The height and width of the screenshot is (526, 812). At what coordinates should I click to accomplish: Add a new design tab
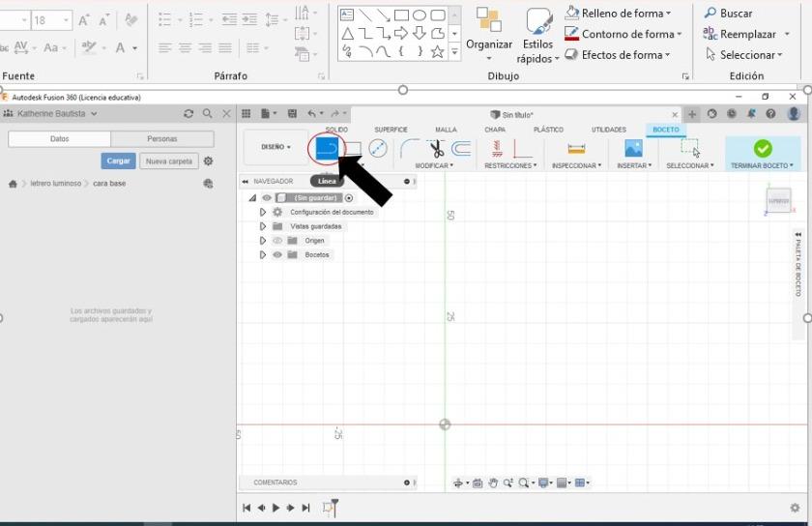click(692, 114)
